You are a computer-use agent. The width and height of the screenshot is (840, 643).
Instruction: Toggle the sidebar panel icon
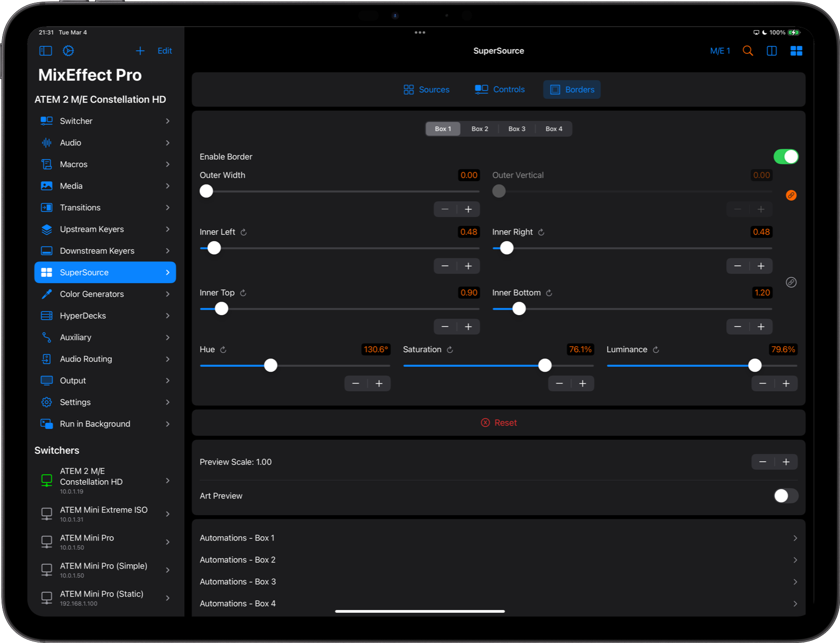[46, 51]
